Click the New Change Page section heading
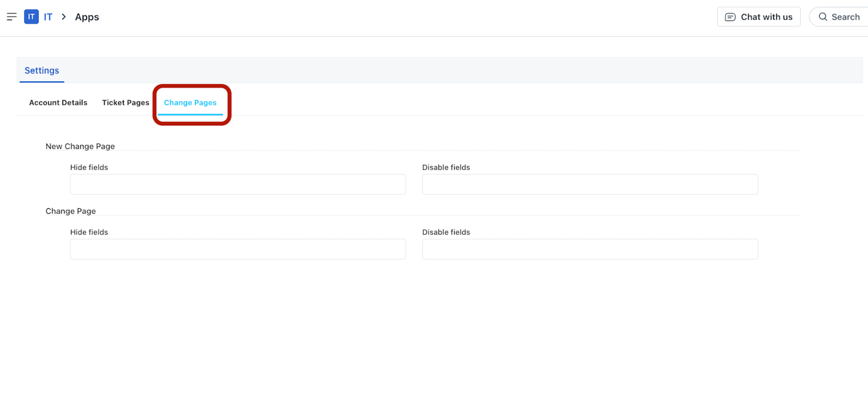Viewport: 868px width, 397px height. click(x=80, y=146)
